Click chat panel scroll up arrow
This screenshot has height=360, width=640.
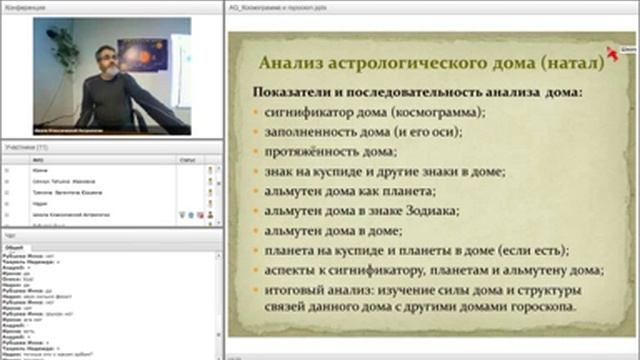219,256
